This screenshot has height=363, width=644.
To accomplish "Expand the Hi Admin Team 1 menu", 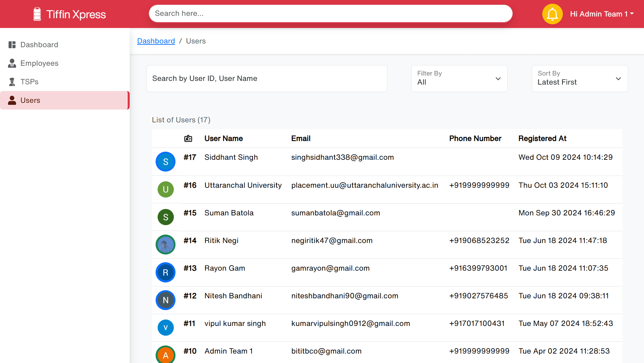I will coord(602,14).
